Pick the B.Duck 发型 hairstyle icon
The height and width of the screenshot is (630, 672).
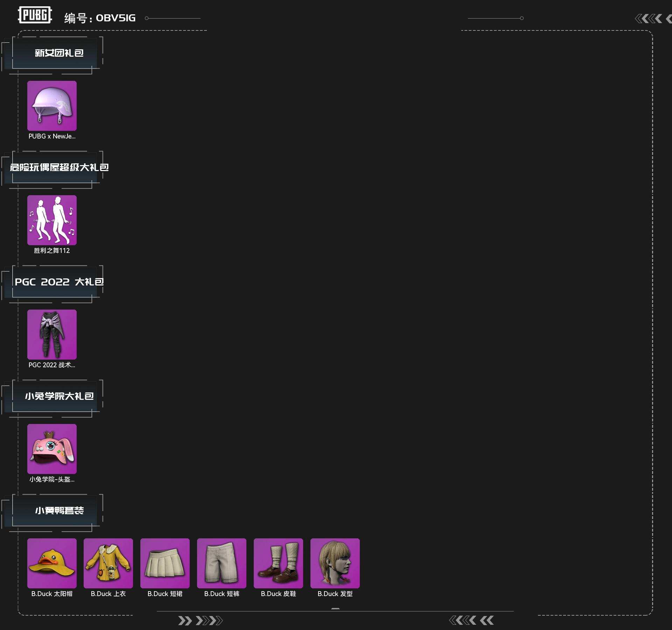335,563
